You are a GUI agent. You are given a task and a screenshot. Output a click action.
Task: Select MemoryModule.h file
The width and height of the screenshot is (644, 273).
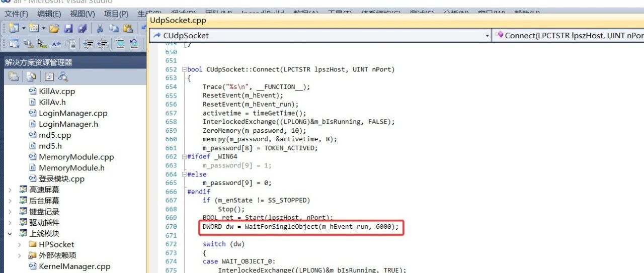(71, 168)
